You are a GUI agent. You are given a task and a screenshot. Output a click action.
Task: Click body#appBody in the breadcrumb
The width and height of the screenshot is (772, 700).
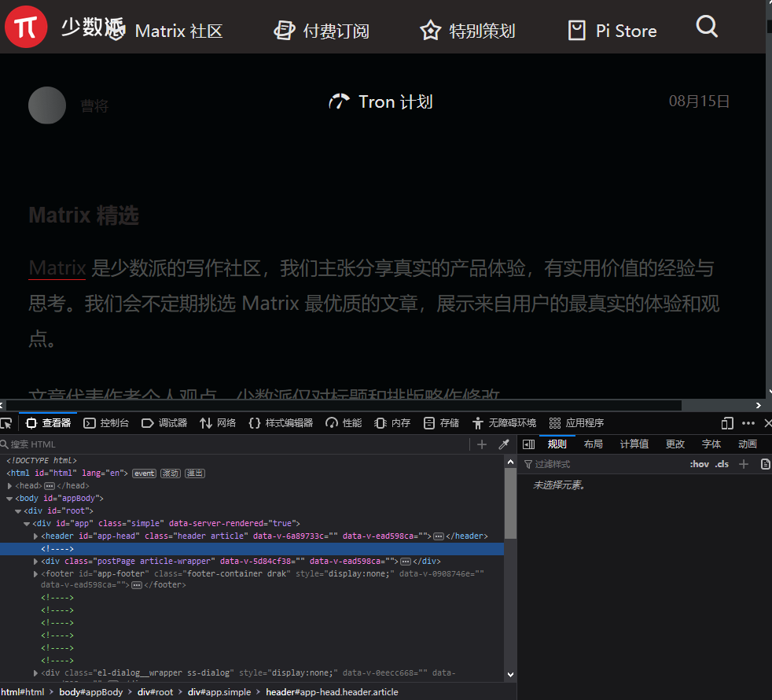point(91,692)
